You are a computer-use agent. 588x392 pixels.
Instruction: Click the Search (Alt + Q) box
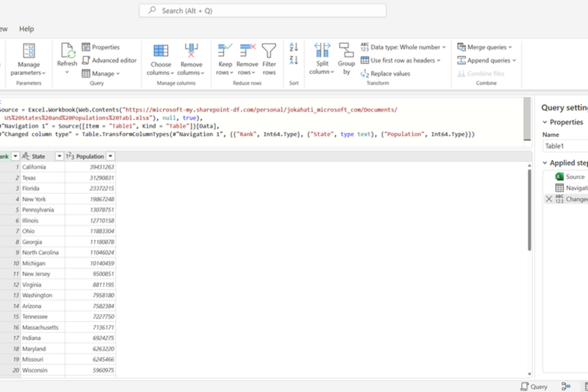[262, 11]
